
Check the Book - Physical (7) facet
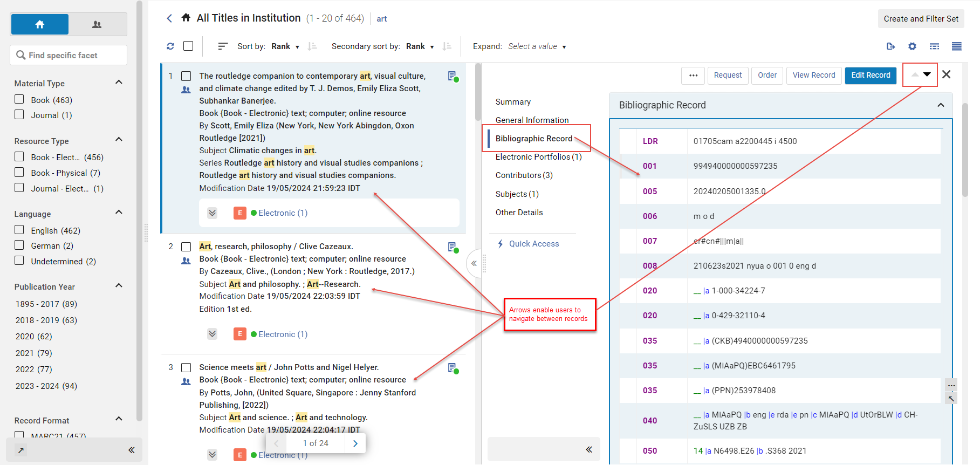click(x=19, y=172)
